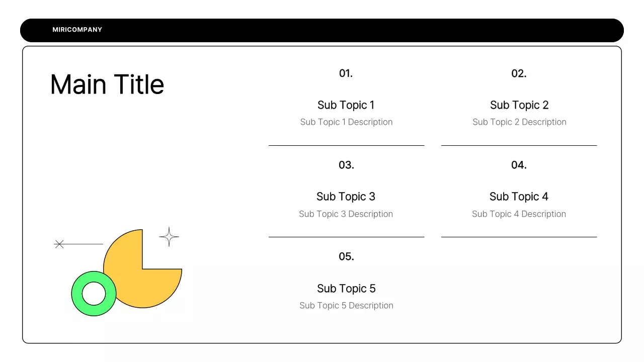644x362 pixels.
Task: Click the MIRICOMPANY label in the header
Action: pos(77,30)
